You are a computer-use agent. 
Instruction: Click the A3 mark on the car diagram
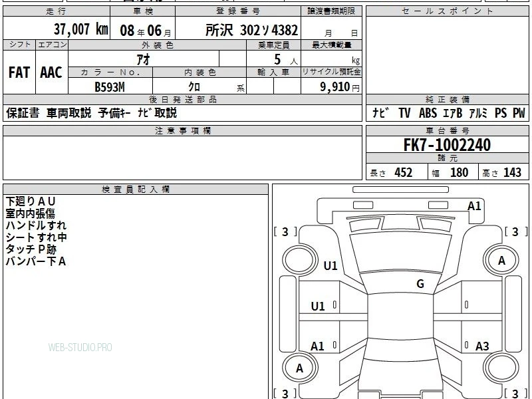tap(482, 346)
